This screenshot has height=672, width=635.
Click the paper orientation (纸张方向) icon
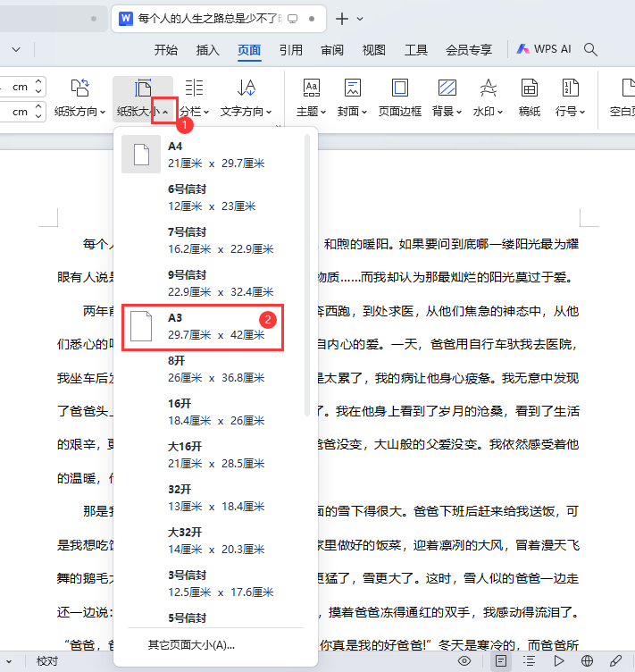click(79, 88)
